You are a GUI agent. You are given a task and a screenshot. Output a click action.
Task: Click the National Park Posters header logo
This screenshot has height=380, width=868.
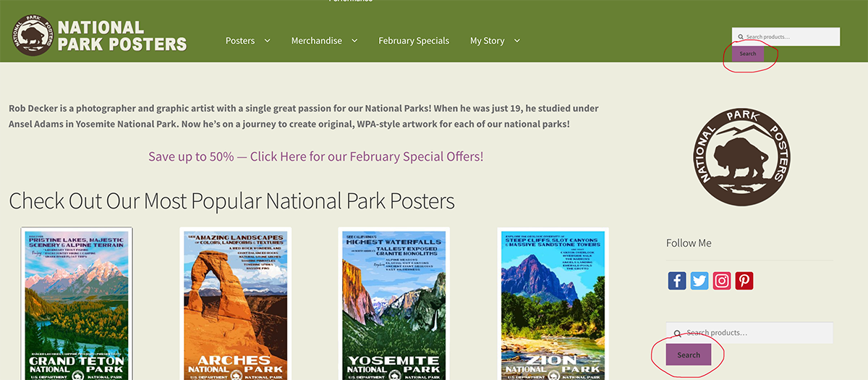(100, 35)
